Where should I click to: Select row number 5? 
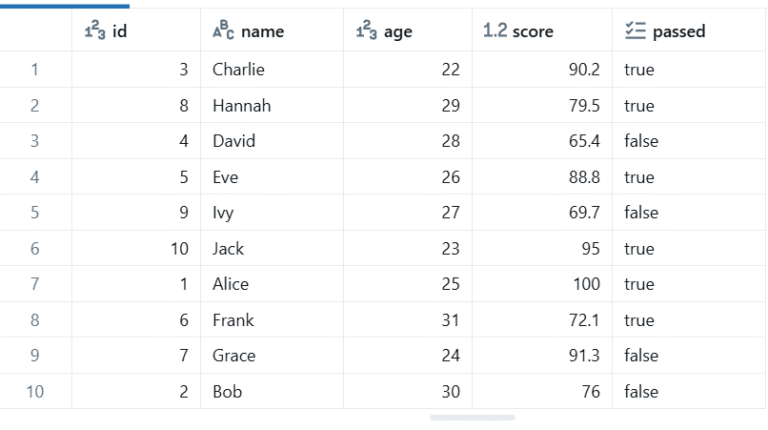tap(35, 212)
